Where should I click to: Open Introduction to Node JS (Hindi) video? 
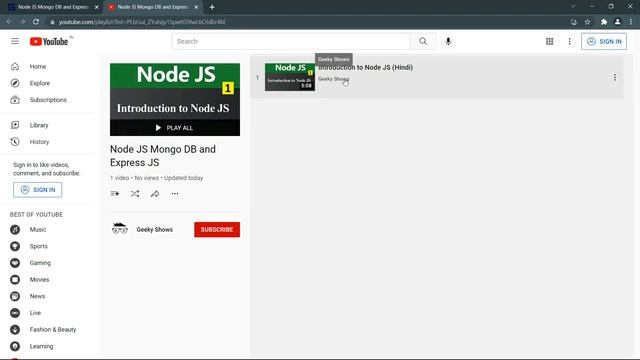coord(366,67)
